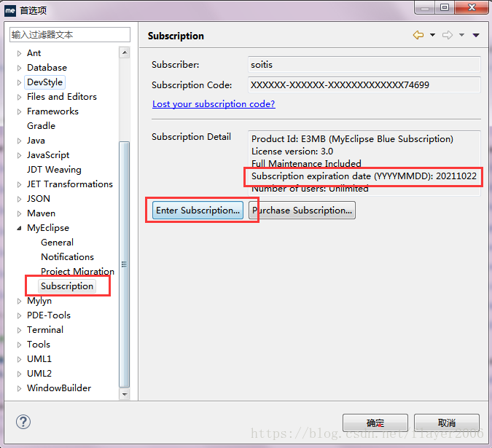Viewport: 492px width, 448px height.
Task: Select the DevStyle tree item label
Action: [45, 82]
